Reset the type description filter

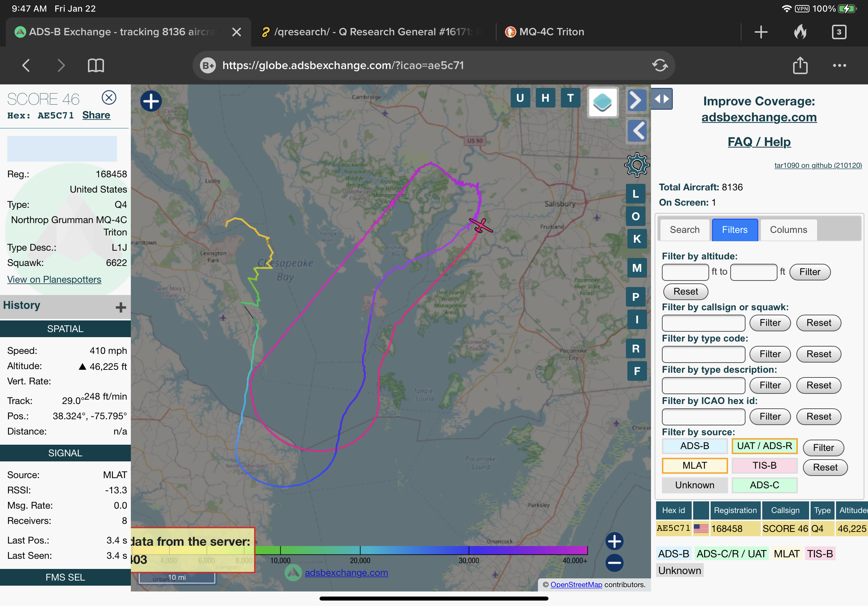(819, 385)
